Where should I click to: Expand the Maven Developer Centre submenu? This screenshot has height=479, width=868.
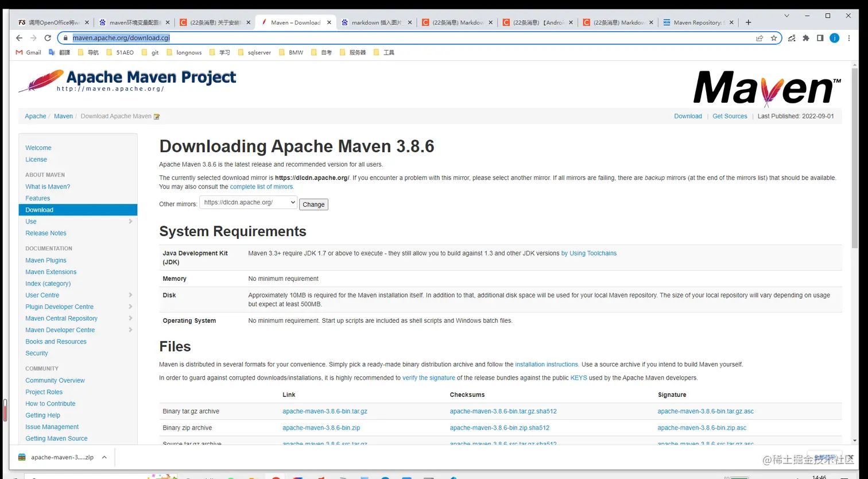[130, 330]
